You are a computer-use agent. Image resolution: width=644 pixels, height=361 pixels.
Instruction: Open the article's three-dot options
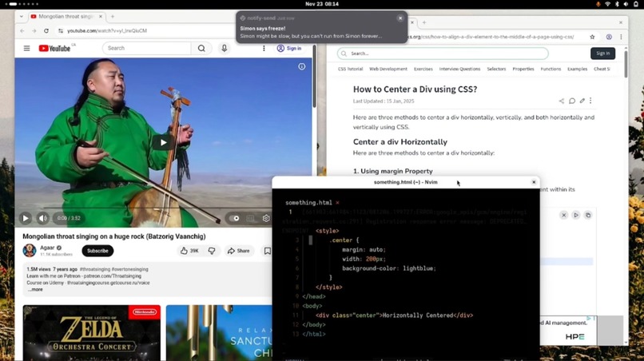590,101
